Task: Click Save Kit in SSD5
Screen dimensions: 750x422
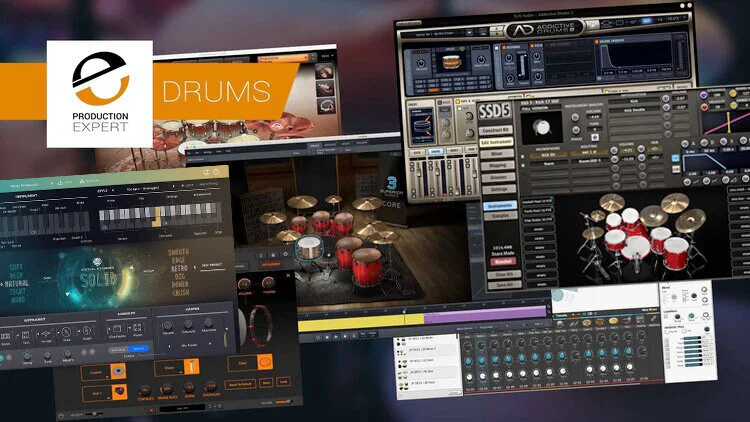Action: (504, 285)
